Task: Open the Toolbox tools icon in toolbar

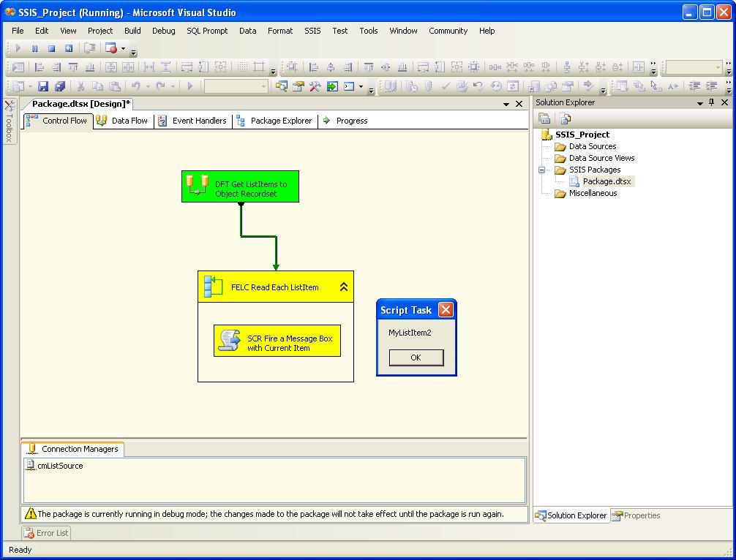Action: pos(315,86)
